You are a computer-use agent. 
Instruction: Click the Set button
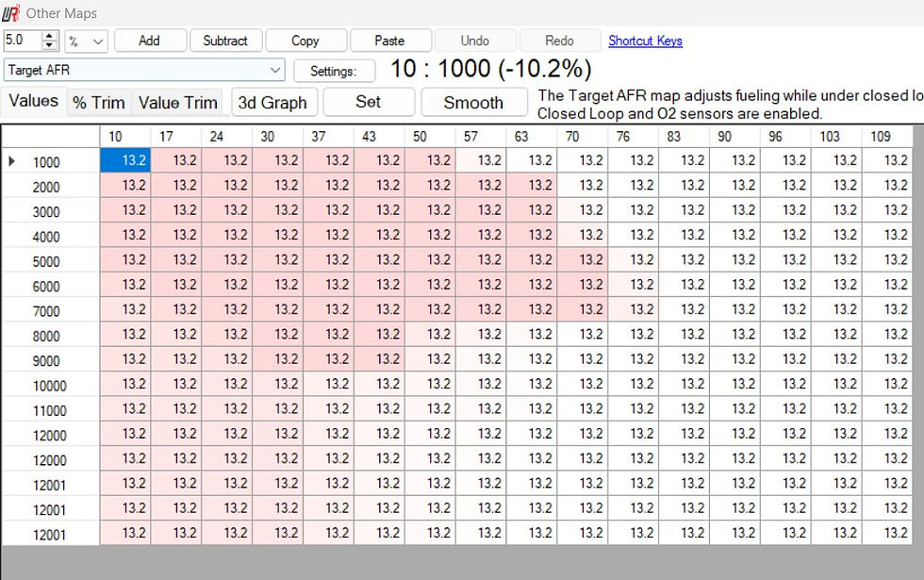(x=369, y=102)
